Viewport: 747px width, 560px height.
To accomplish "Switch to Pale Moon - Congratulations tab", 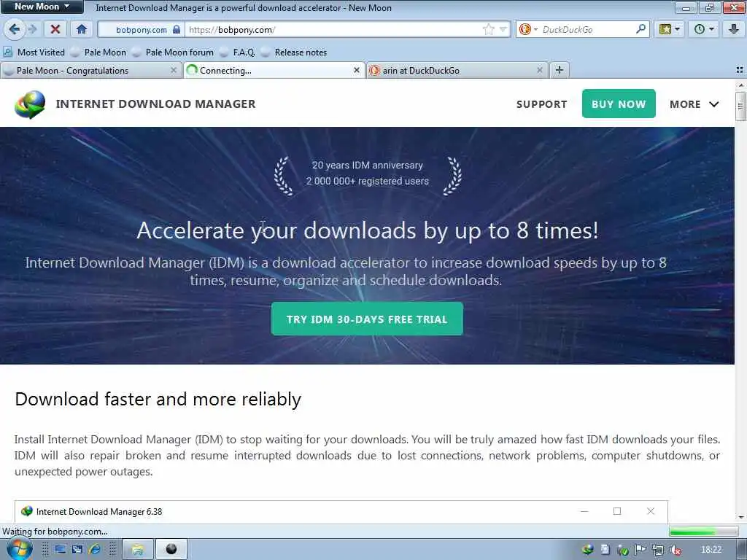I will 86,71.
